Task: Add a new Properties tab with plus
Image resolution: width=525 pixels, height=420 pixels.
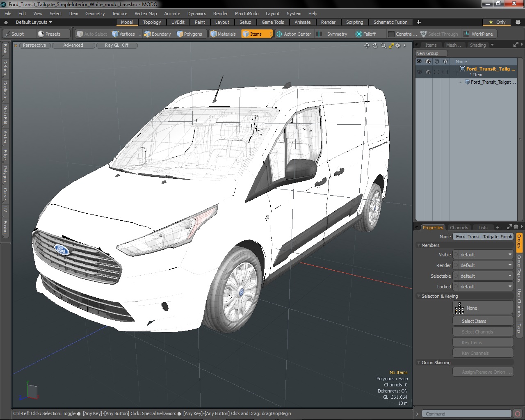Action: pos(498,228)
